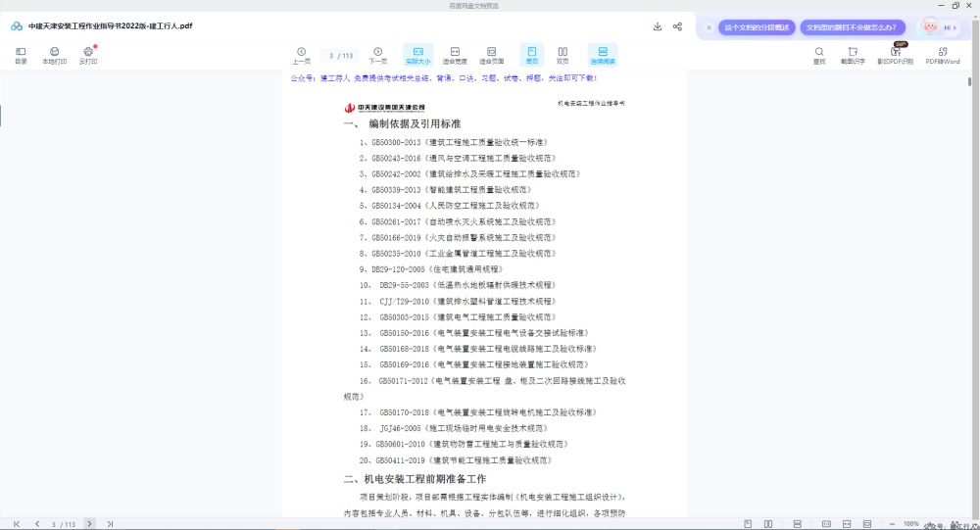The height and width of the screenshot is (530, 980).
Task: Select continuous reading icon in status bar
Action: click(x=797, y=524)
